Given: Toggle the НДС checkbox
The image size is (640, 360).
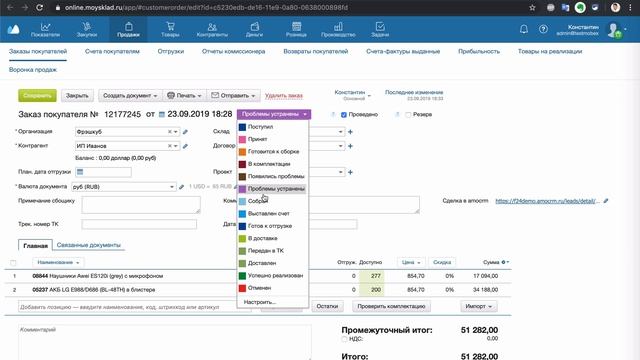Looking at the screenshot, I should (x=344, y=339).
